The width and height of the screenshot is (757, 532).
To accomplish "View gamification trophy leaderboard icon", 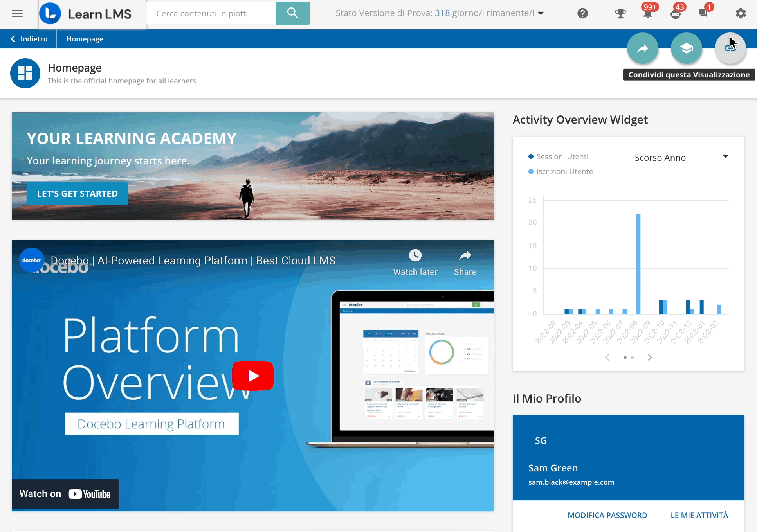I will (x=620, y=13).
